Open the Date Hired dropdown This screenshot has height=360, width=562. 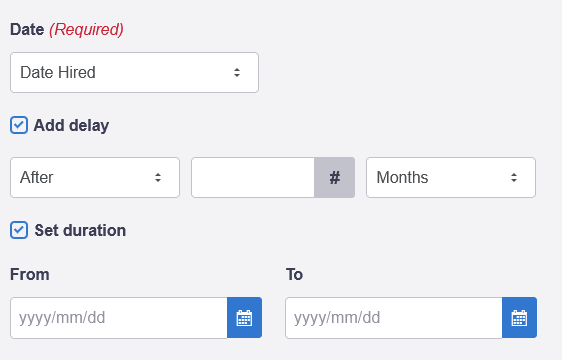pyautogui.click(x=134, y=72)
